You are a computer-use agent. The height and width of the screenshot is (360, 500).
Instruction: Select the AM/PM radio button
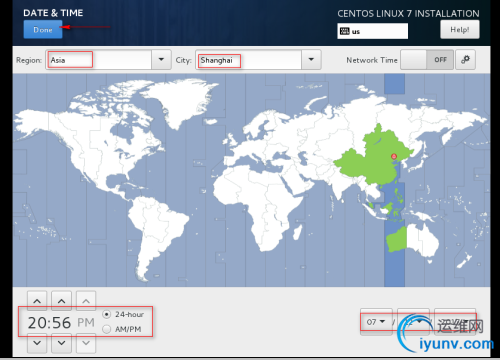(107, 329)
